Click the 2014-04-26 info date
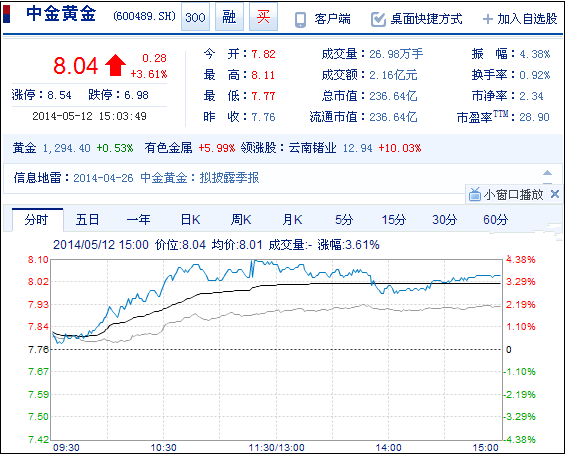 pos(103,178)
